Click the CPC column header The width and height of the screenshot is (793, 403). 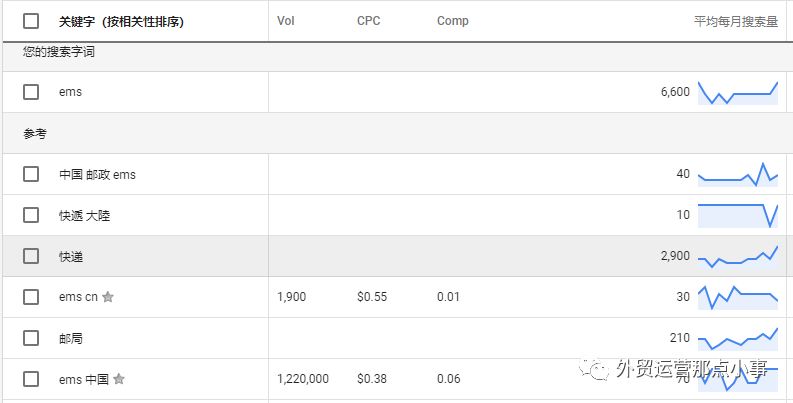369,21
